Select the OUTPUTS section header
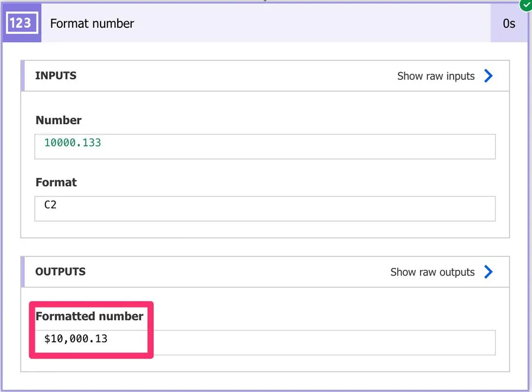 tap(60, 272)
